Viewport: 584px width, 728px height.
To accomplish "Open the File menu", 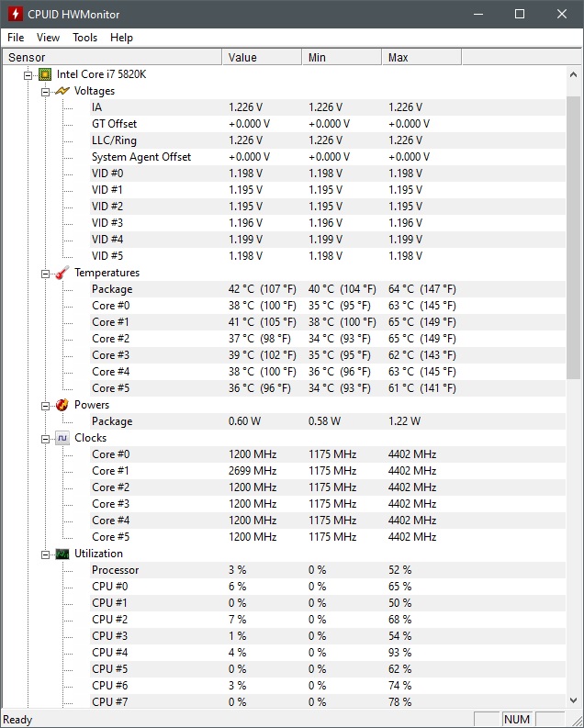I will coord(16,38).
